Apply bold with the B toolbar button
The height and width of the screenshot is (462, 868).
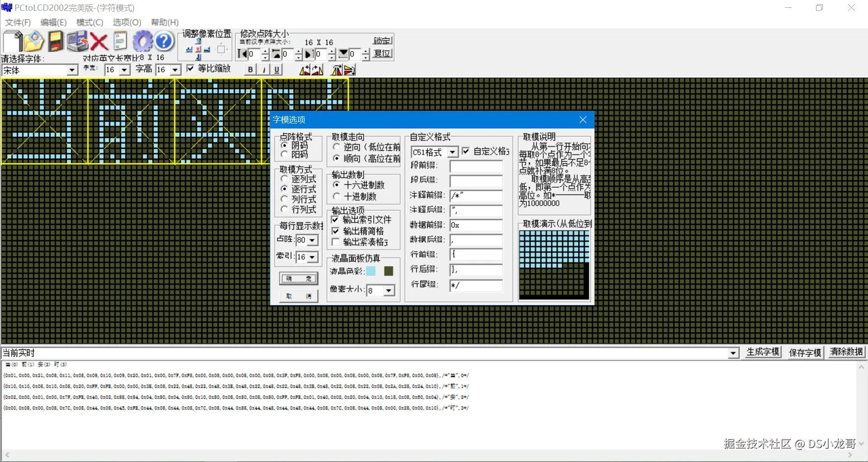pos(250,69)
